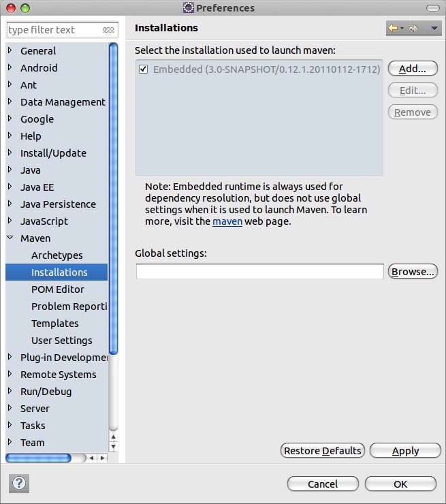
Task: Expand the Data Management node
Action: click(10, 101)
